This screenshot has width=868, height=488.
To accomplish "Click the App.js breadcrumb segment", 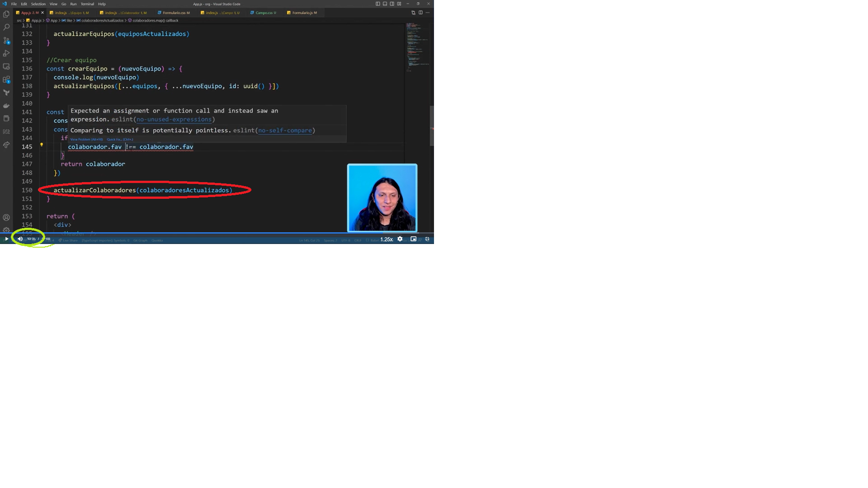I will point(34,21).
